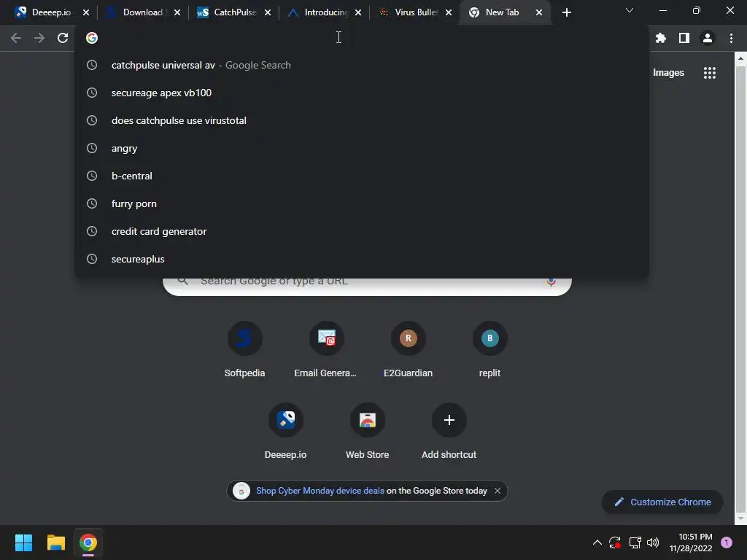Click the Images link
747x560 pixels.
click(x=668, y=73)
